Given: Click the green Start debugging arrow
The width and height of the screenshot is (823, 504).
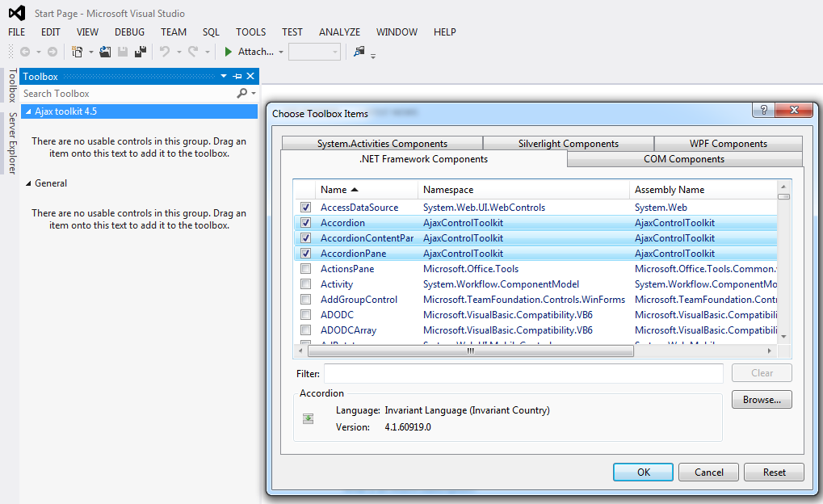Looking at the screenshot, I should [x=229, y=52].
